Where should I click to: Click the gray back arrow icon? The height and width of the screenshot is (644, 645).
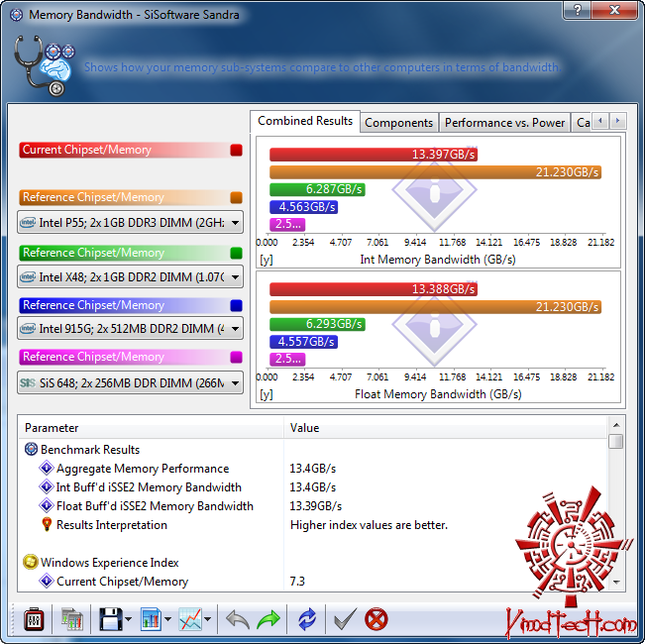point(238,619)
